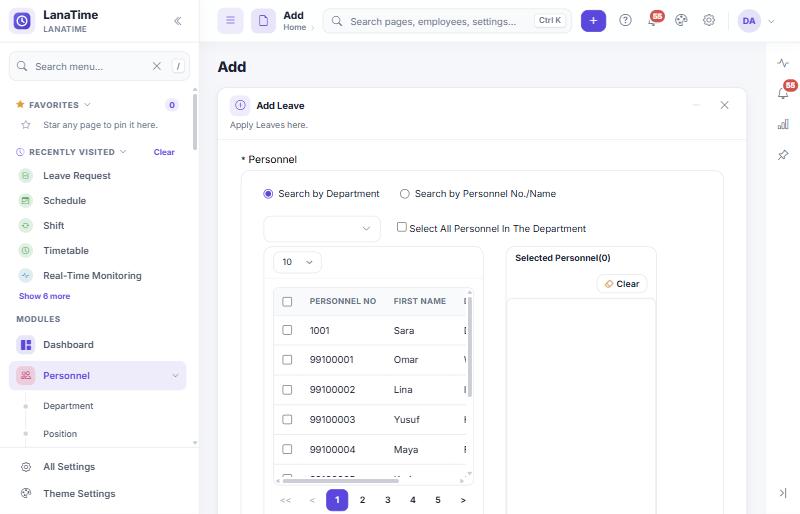Click the table horizontal scrollbar

click(x=341, y=480)
